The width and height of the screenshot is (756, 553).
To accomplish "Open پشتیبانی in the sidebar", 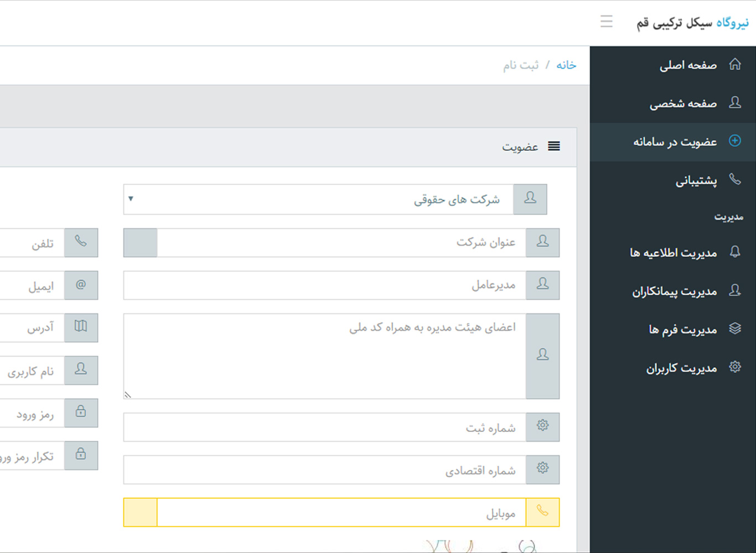I will click(x=673, y=180).
